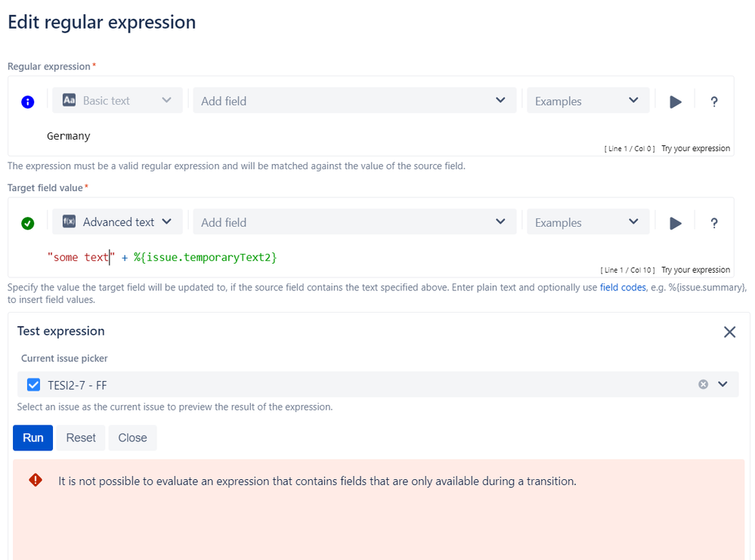Viewport: 755px width, 560px height.
Task: Run the target field value play icon
Action: coord(676,223)
